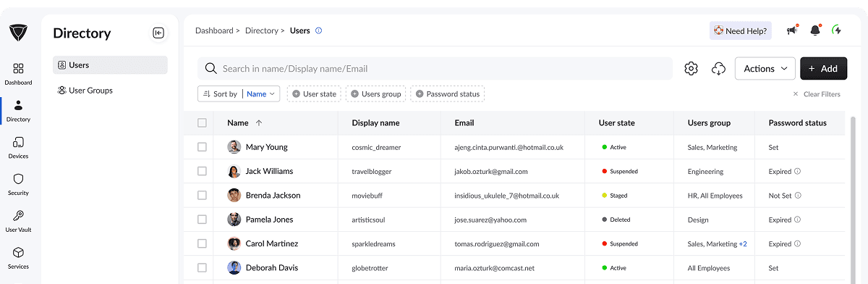Open table settings gear icon

[x=691, y=68]
